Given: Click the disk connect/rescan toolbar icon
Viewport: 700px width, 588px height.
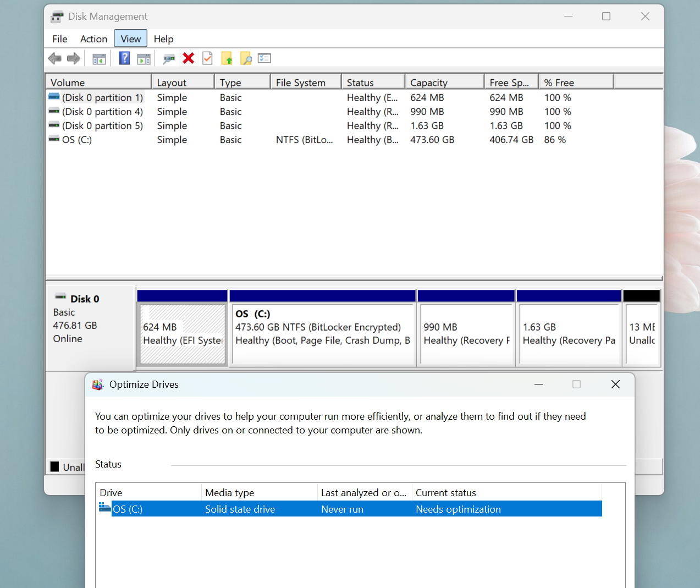Looking at the screenshot, I should click(169, 58).
